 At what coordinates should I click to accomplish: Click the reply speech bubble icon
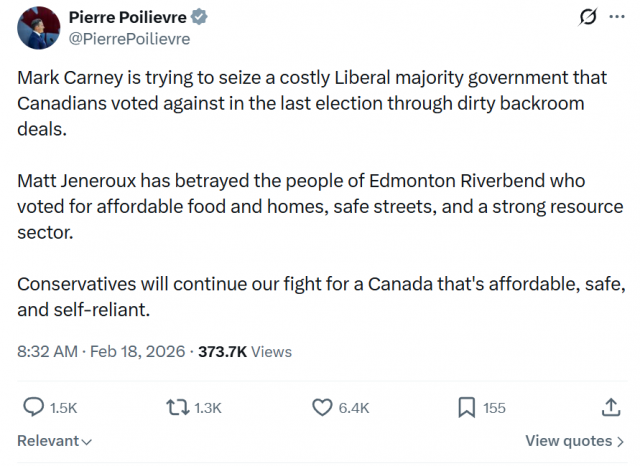click(x=33, y=407)
